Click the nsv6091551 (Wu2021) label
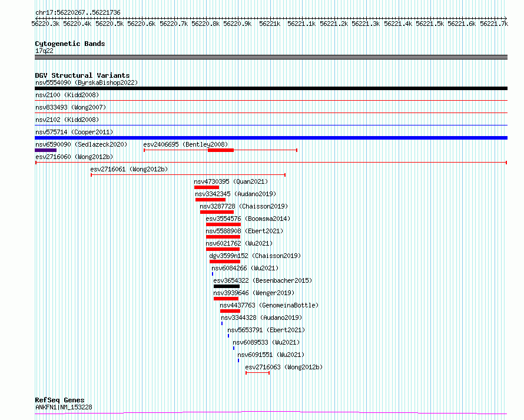This screenshot has width=524, height=420. coord(271,355)
